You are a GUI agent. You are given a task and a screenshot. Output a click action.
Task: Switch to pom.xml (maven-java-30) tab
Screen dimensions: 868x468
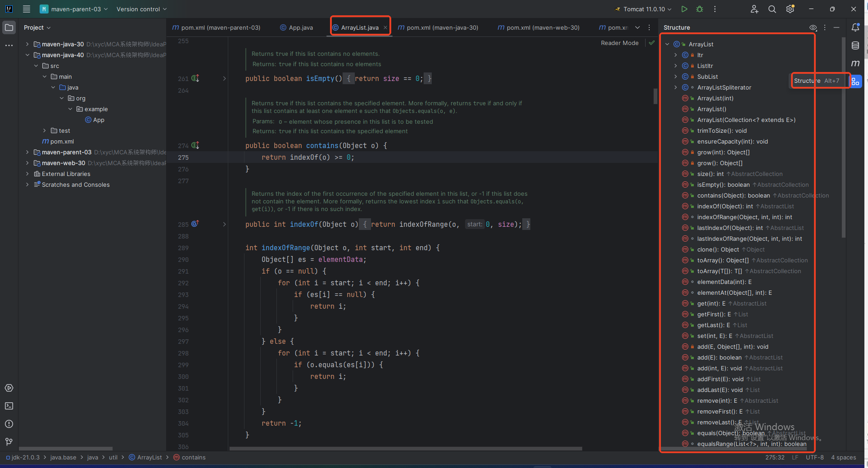[438, 27]
